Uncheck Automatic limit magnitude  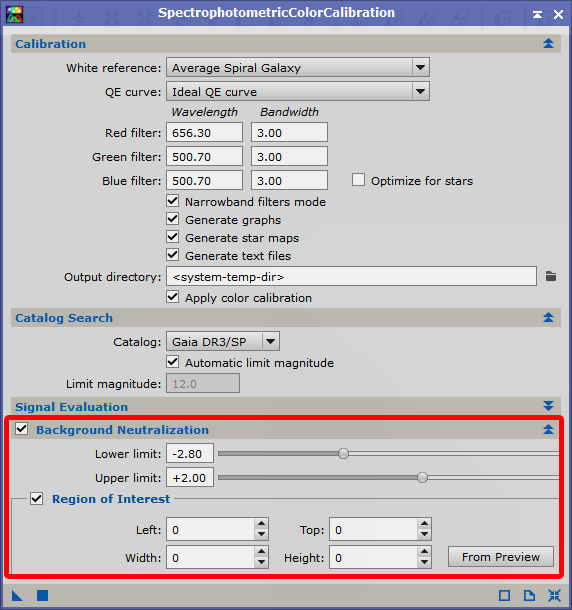[x=173, y=362]
